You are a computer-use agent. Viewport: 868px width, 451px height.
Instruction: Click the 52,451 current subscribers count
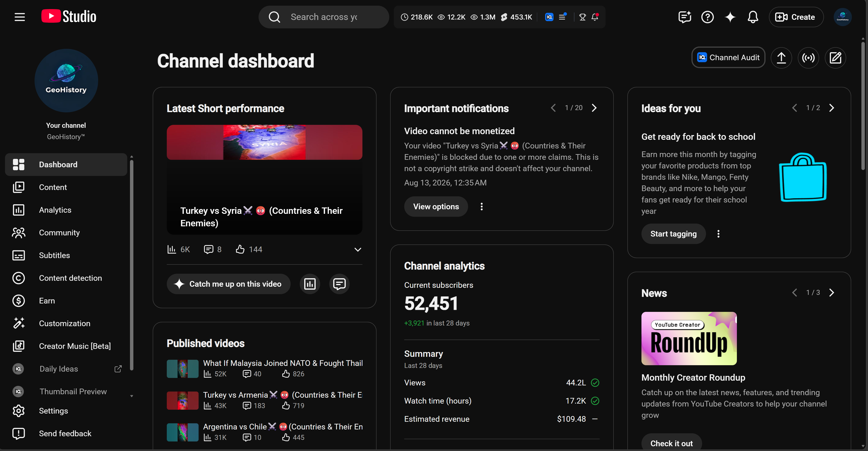431,304
